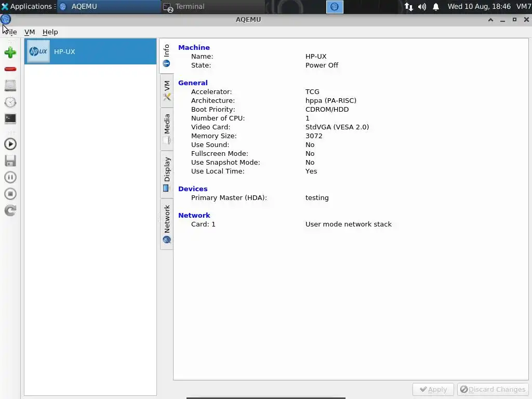Image resolution: width=532 pixels, height=399 pixels.
Task: Open the Help menu
Action: pos(50,32)
